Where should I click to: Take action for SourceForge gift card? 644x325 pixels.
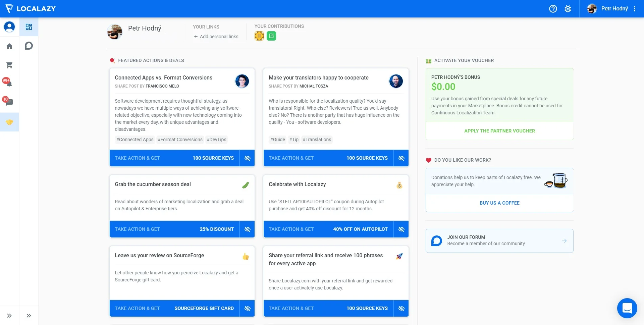point(174,308)
